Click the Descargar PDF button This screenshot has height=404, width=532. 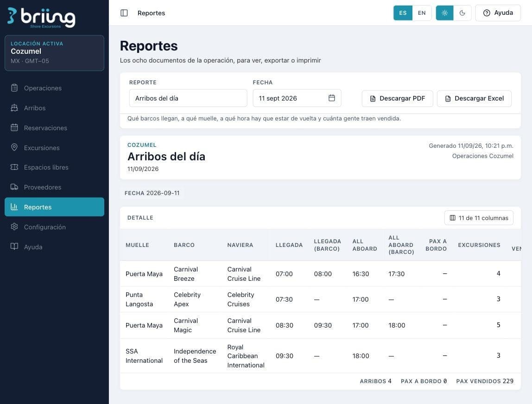397,98
